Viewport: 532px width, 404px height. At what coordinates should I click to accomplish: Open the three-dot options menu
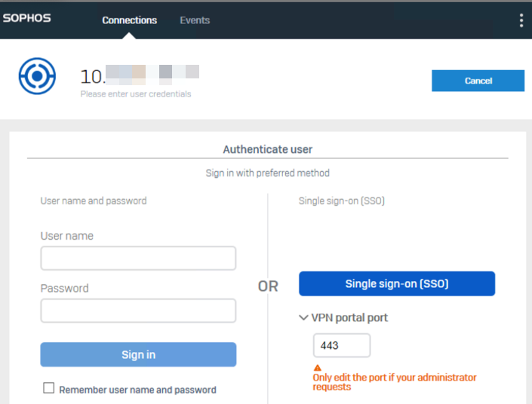pos(521,20)
